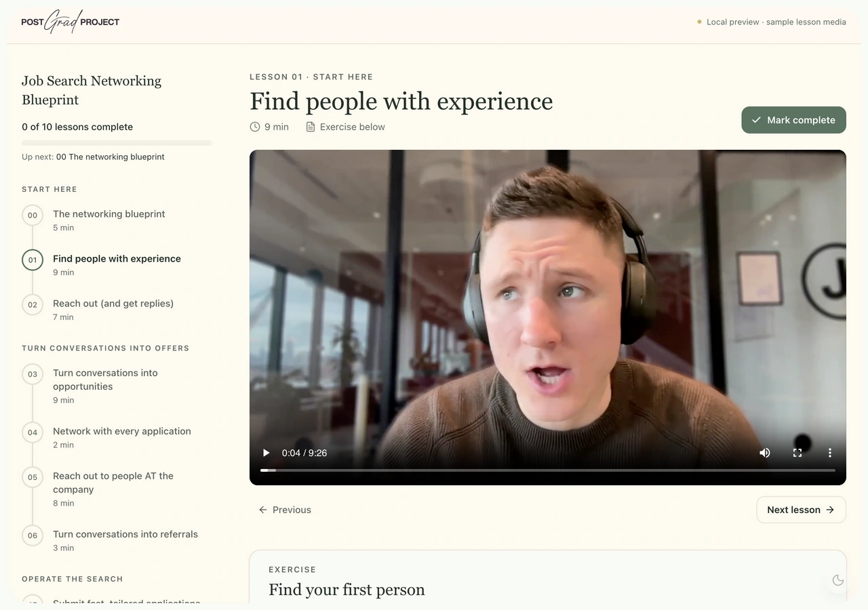
Task: Click lesson 00 circle marker
Action: 33,216
